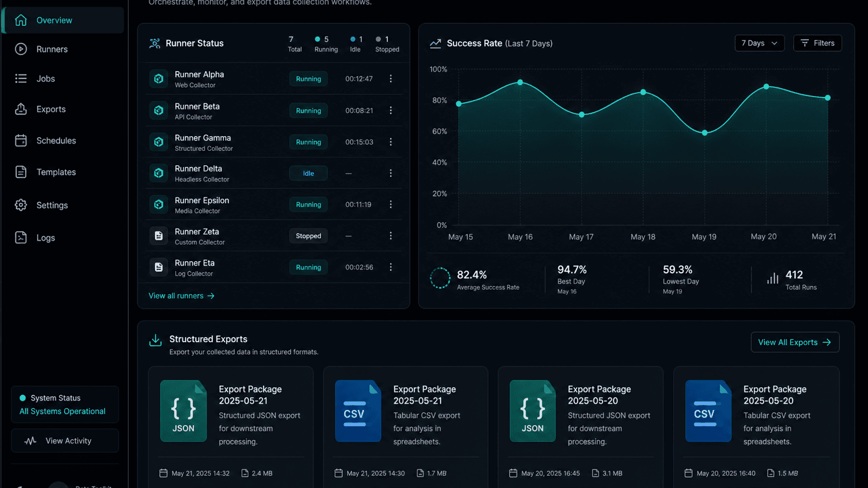This screenshot has height=488, width=868.
Task: Click the file icon beside 3.1 MB
Action: tap(595, 473)
